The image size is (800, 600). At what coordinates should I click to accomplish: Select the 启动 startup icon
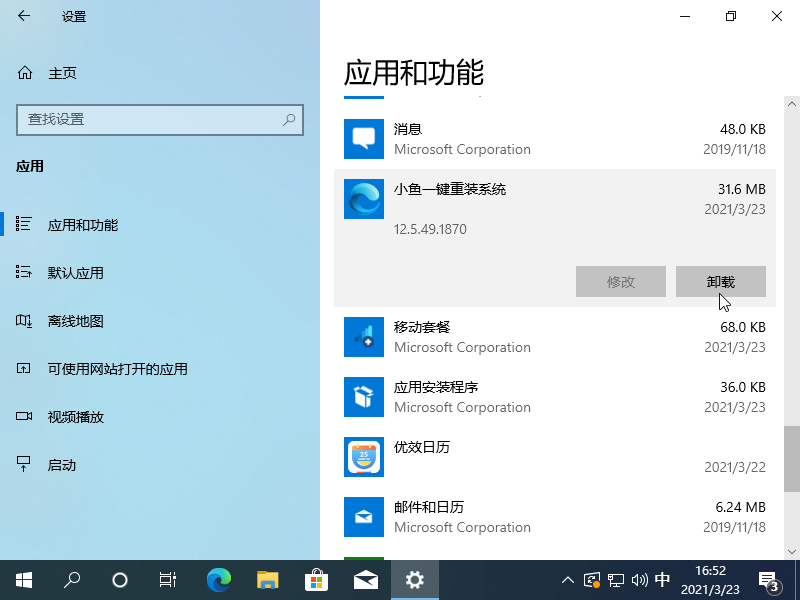tap(23, 464)
